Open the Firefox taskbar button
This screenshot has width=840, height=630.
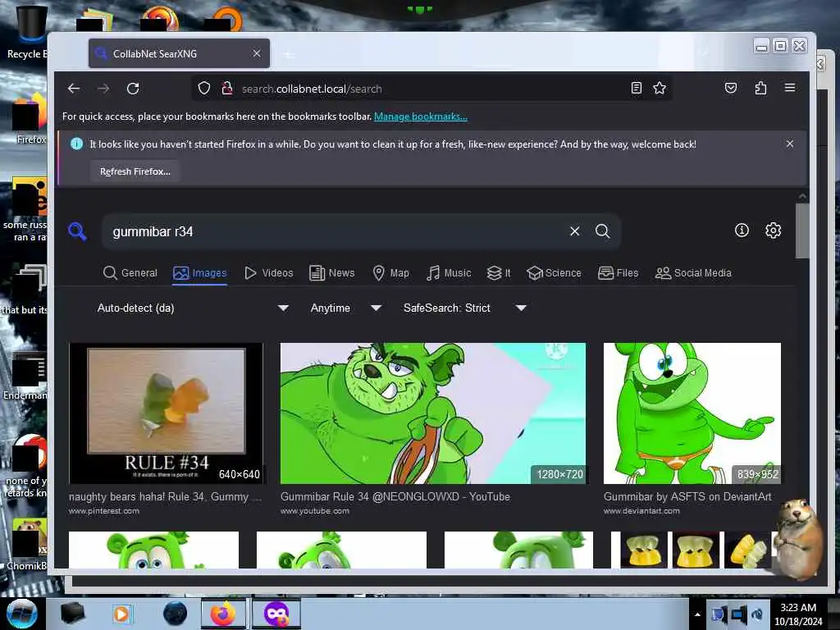[x=223, y=614]
